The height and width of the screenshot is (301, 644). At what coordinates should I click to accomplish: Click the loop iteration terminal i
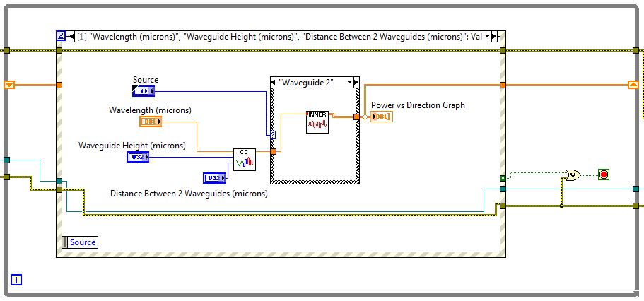tap(16, 280)
